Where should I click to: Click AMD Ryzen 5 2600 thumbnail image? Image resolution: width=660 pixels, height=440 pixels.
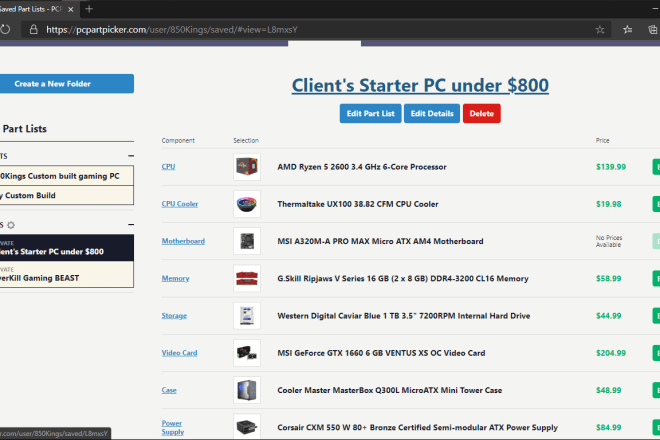coord(247,167)
